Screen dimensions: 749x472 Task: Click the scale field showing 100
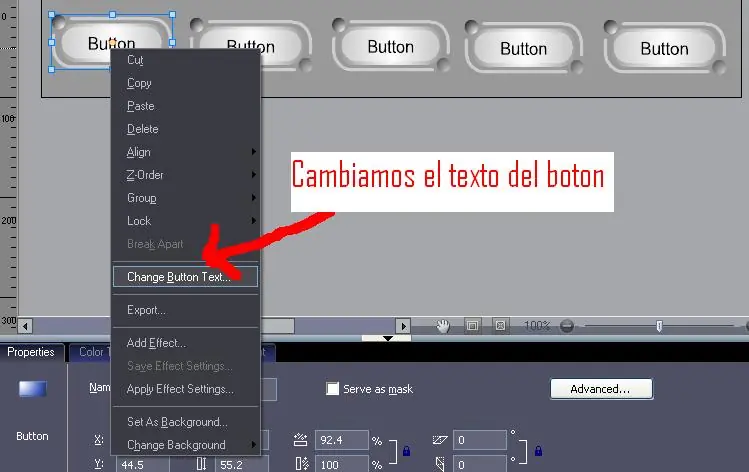(342, 464)
